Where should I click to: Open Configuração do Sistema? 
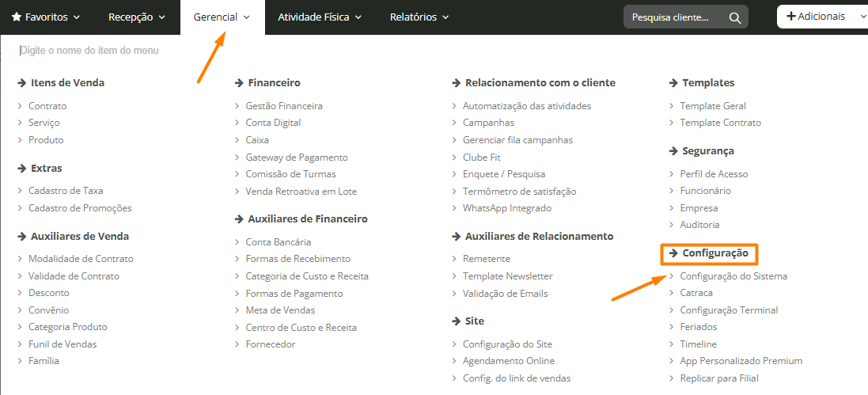pyautogui.click(x=733, y=276)
